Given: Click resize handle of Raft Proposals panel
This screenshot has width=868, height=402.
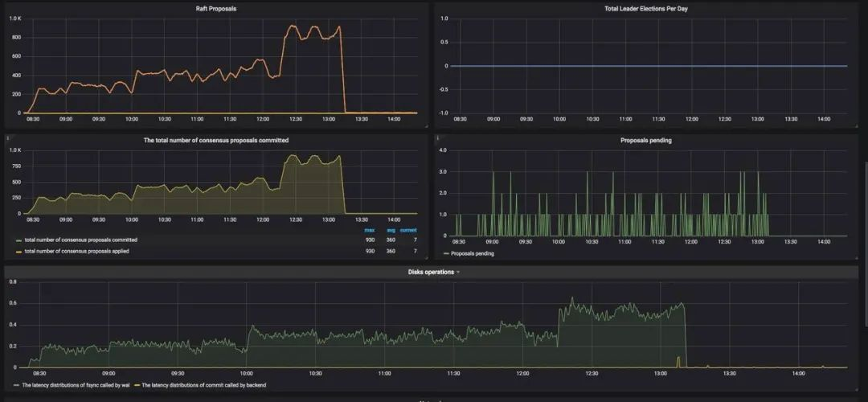Looking at the screenshot, I should [x=425, y=126].
